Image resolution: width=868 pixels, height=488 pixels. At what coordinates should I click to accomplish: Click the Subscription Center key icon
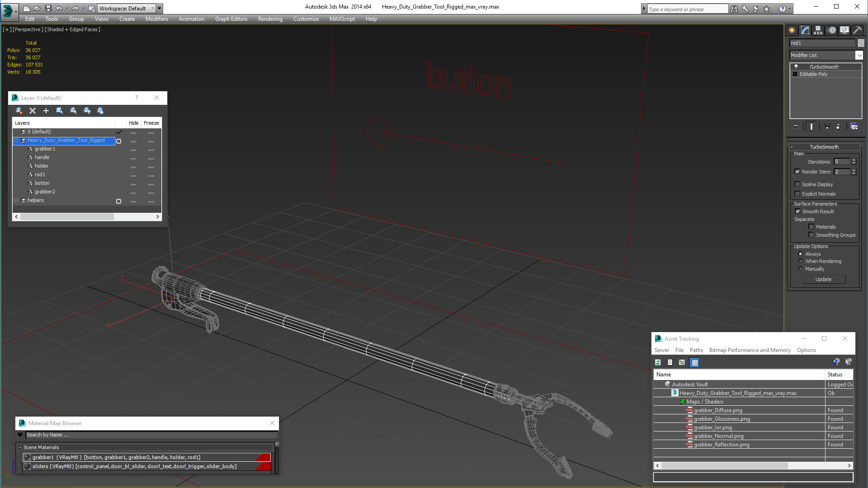tap(745, 9)
